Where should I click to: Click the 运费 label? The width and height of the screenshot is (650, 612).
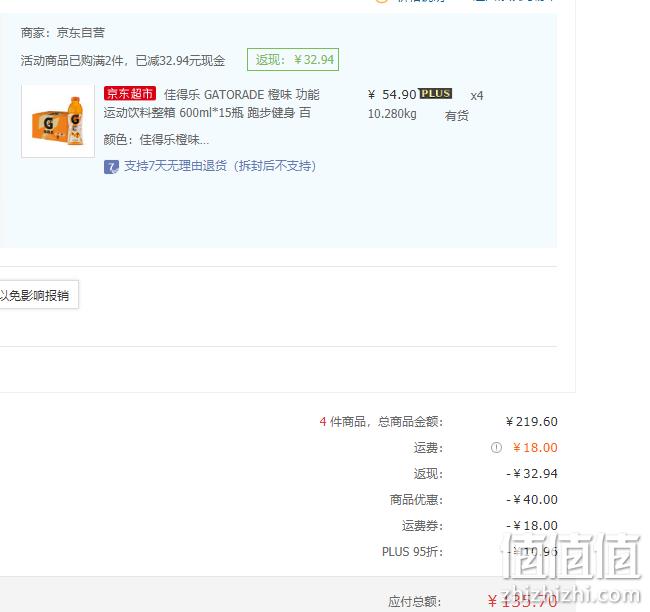tap(428, 448)
